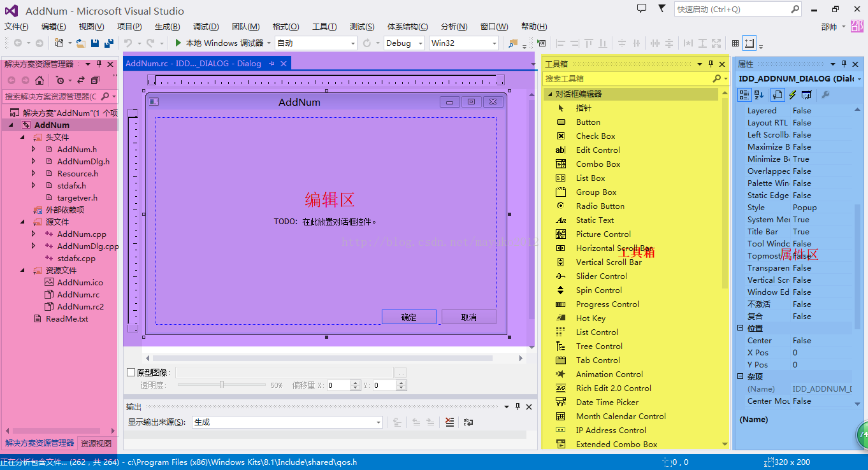Click Home icon in Solution Explorer
This screenshot has height=470, width=868.
40,80
